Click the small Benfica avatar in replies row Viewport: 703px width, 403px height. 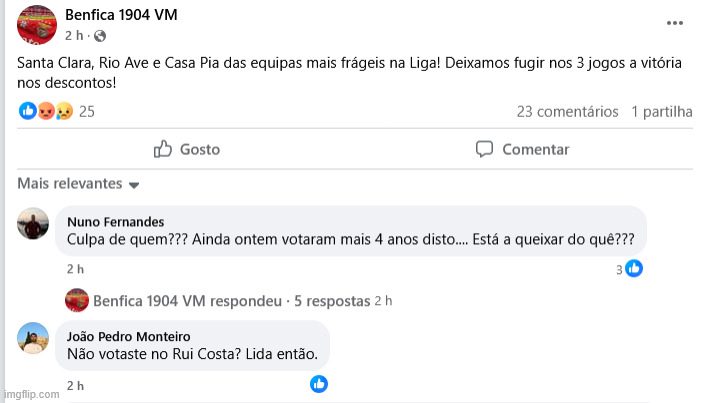click(x=76, y=300)
